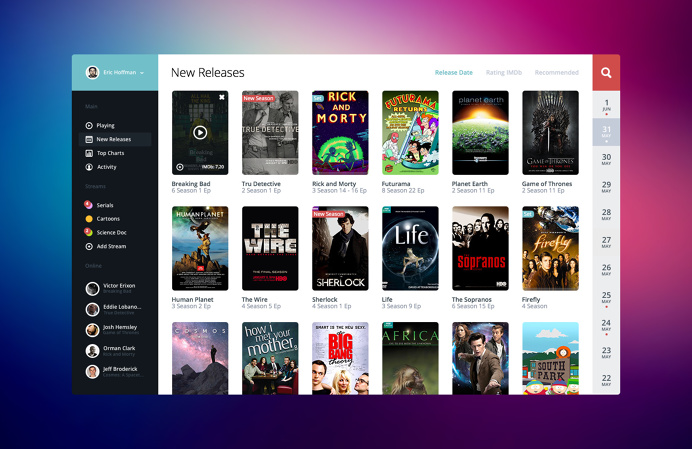
Task: Click Add Stream label
Action: tap(111, 246)
